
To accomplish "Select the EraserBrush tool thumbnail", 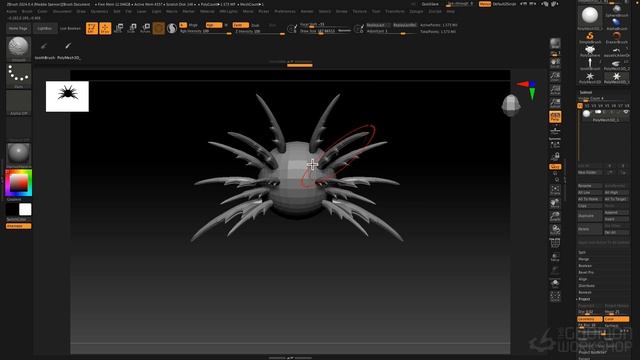I will tap(616, 38).
